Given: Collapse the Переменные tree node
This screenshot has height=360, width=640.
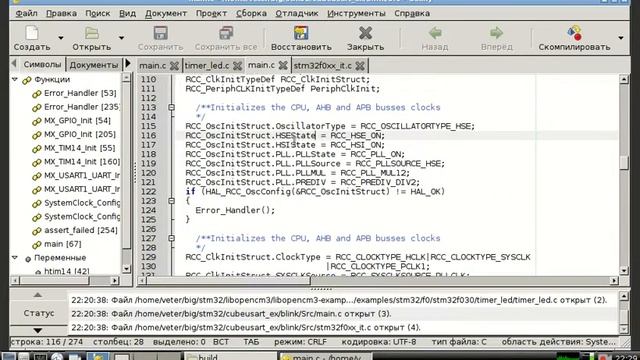Looking at the screenshot, I should (x=15, y=258).
